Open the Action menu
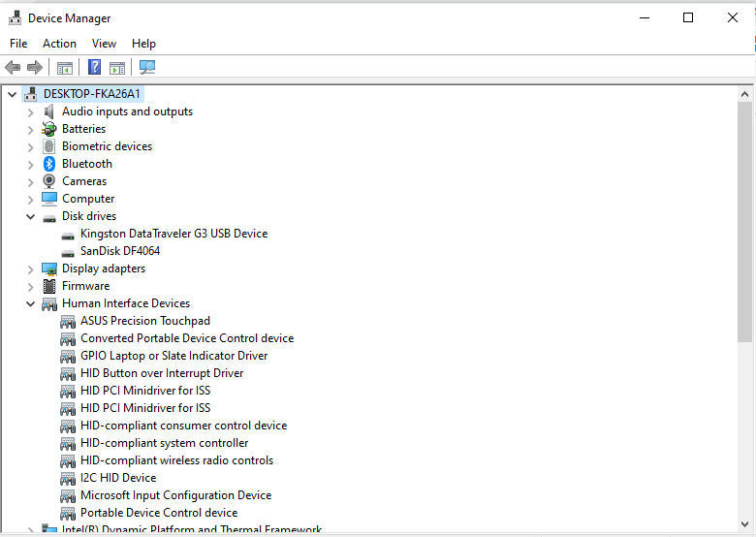The width and height of the screenshot is (756, 537). (x=59, y=44)
